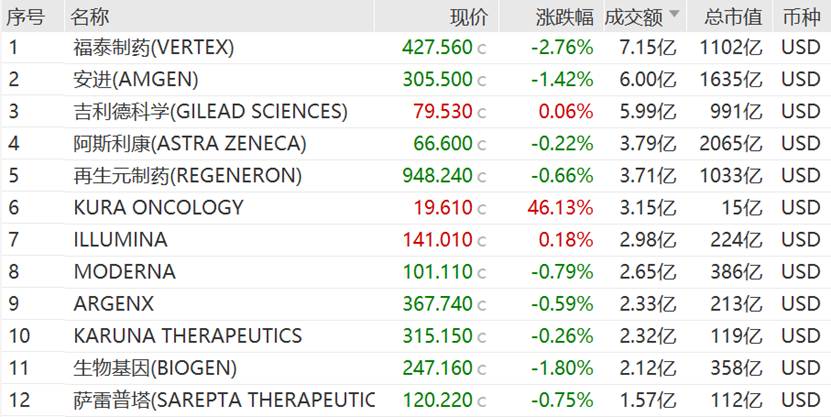831x417 pixels.
Task: Click the 46.13% change value for Kura
Action: point(564,207)
